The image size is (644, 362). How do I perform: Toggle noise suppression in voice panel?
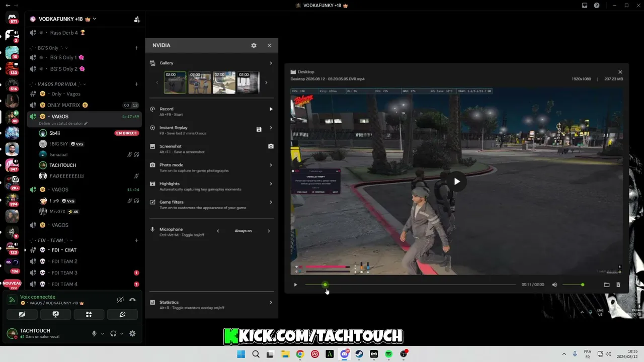(x=120, y=300)
